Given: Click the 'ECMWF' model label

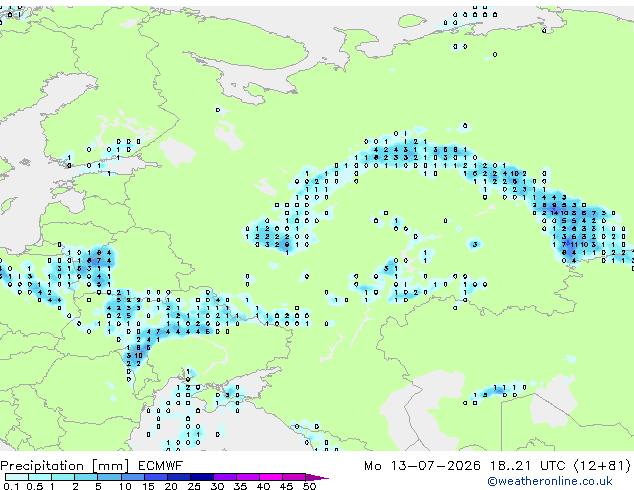Looking at the screenshot, I should (161, 466).
